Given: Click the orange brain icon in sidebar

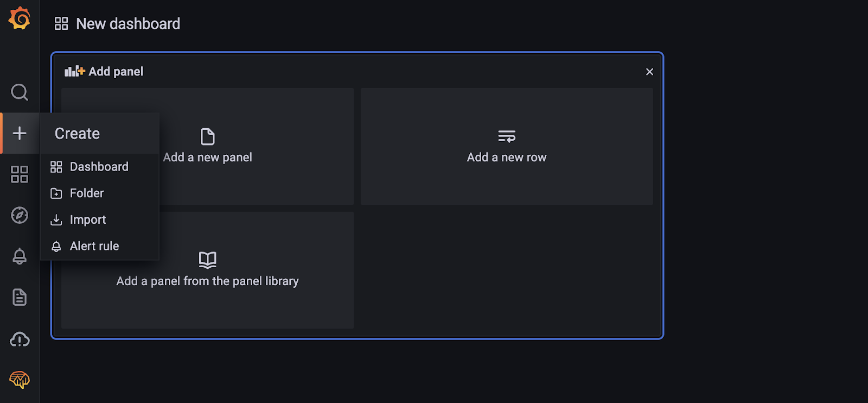Looking at the screenshot, I should coord(20,380).
